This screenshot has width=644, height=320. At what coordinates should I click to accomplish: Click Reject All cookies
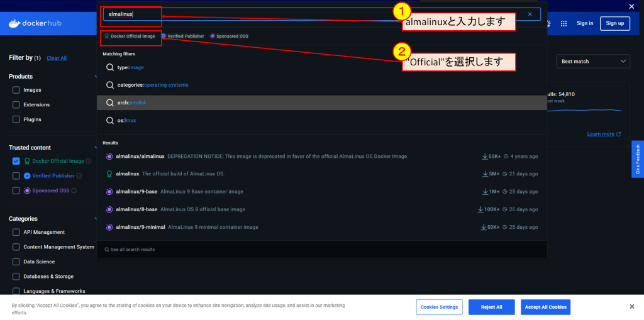click(x=491, y=307)
